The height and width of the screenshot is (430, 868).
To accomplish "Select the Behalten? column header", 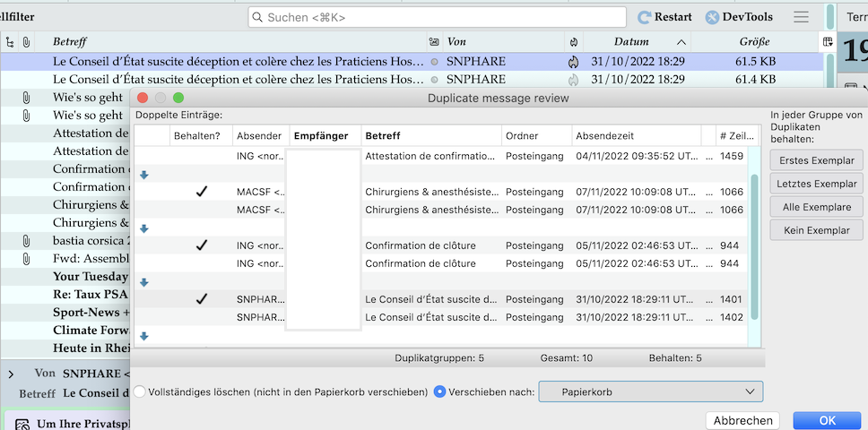I will pos(201,135).
